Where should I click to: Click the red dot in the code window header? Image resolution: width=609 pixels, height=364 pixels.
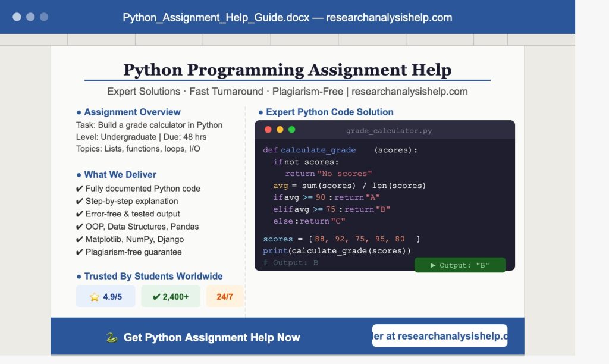tap(268, 130)
